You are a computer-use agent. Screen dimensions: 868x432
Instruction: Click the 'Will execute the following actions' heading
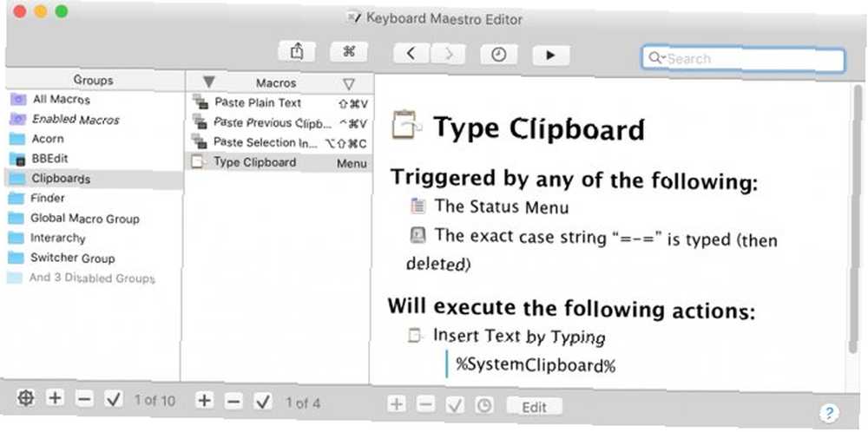[x=571, y=309]
